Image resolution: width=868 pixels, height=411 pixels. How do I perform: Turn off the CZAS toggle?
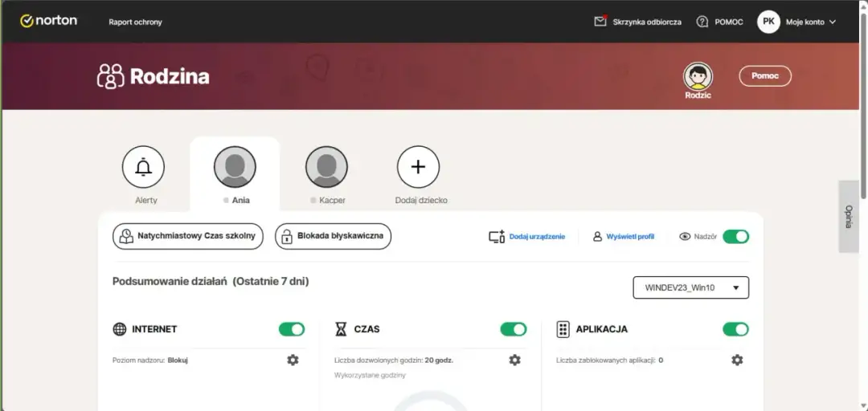click(x=514, y=329)
